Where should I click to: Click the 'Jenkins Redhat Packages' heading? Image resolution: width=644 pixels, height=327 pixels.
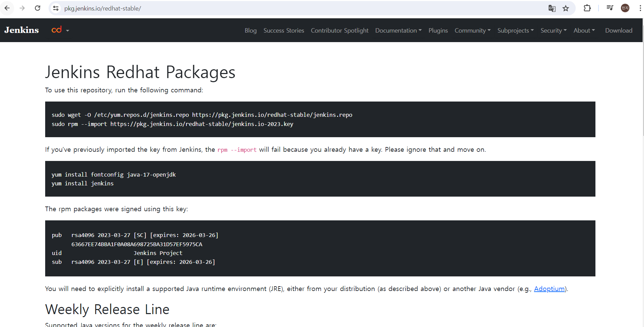click(x=140, y=72)
